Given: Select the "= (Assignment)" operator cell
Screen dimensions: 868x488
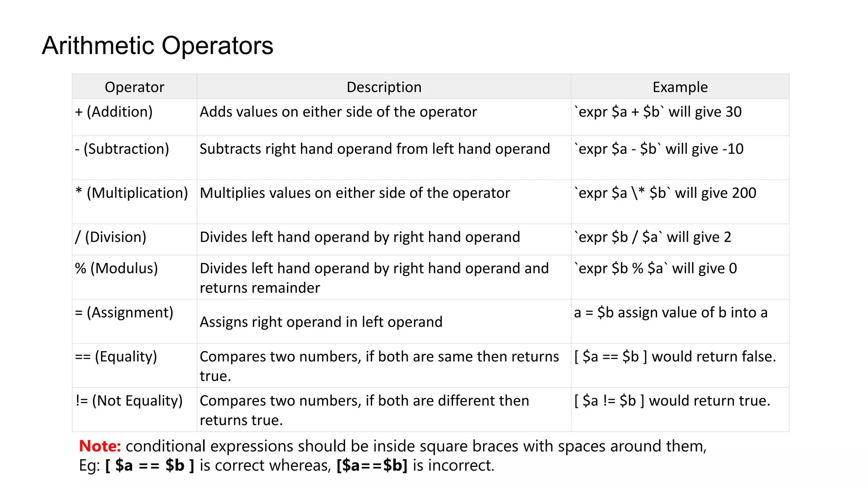Looking at the screenshot, I should click(124, 313).
